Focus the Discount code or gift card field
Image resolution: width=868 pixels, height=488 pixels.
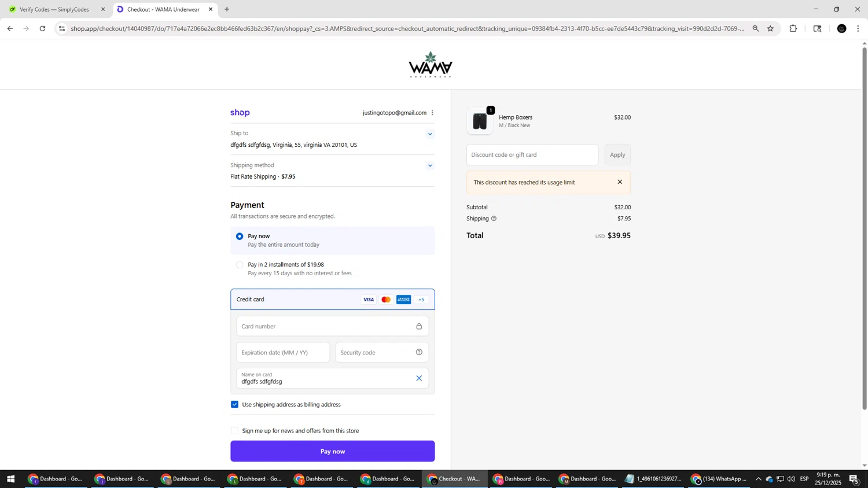pos(532,155)
